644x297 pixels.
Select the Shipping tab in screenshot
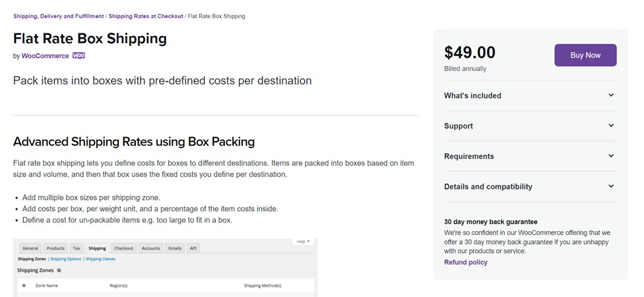pyautogui.click(x=97, y=248)
